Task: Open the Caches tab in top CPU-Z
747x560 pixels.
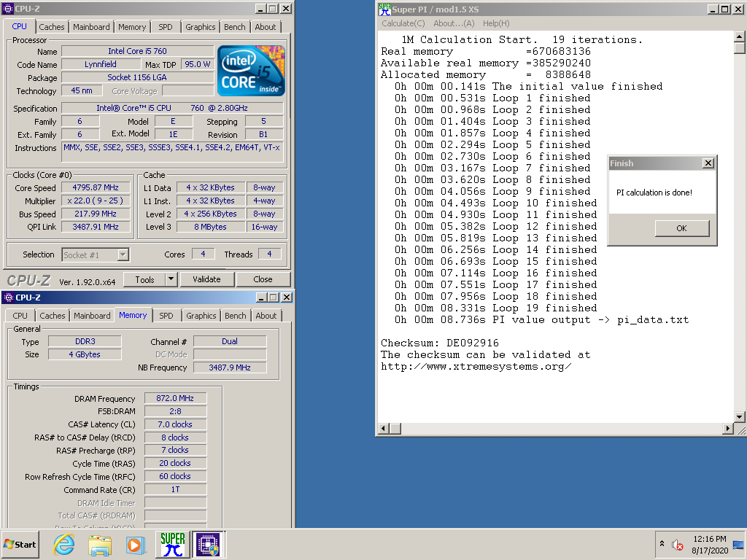Action: [x=52, y=27]
